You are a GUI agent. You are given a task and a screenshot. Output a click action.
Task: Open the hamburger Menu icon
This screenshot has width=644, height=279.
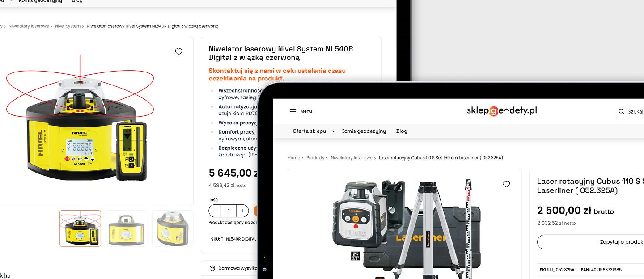point(292,111)
